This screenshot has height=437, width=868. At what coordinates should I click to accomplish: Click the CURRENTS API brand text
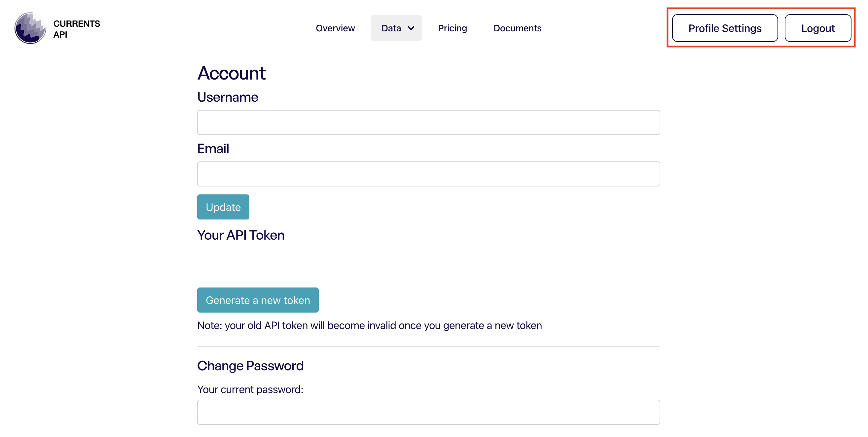tap(77, 29)
